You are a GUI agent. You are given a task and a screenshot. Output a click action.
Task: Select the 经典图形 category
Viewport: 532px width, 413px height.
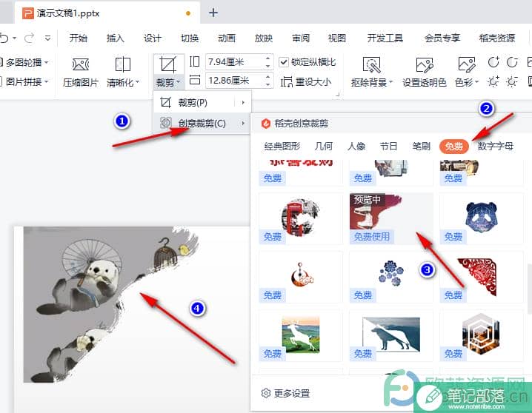[x=282, y=147]
